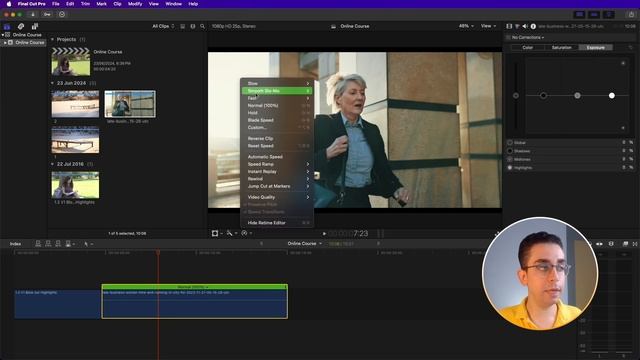Click the share export icon

click(x=631, y=14)
